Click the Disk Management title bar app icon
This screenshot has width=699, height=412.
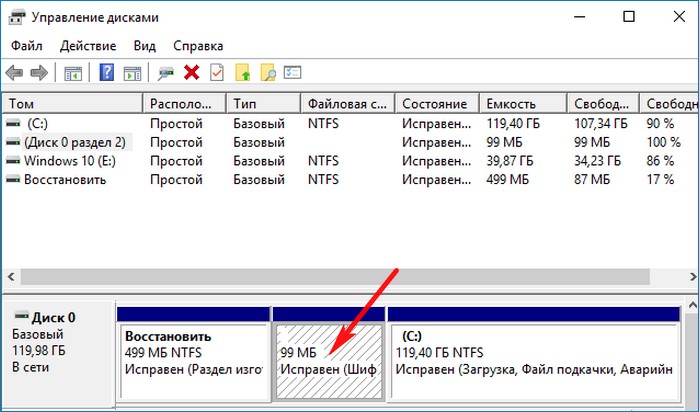17,18
